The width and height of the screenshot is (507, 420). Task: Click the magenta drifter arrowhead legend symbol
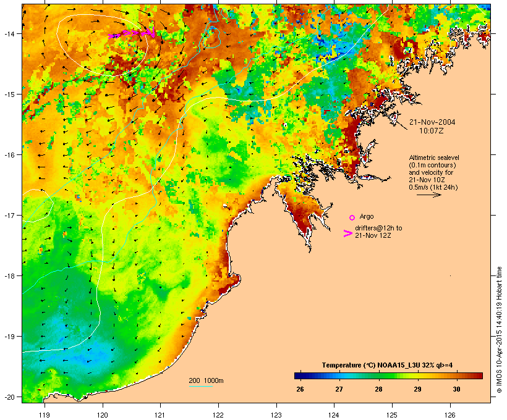coord(348,233)
